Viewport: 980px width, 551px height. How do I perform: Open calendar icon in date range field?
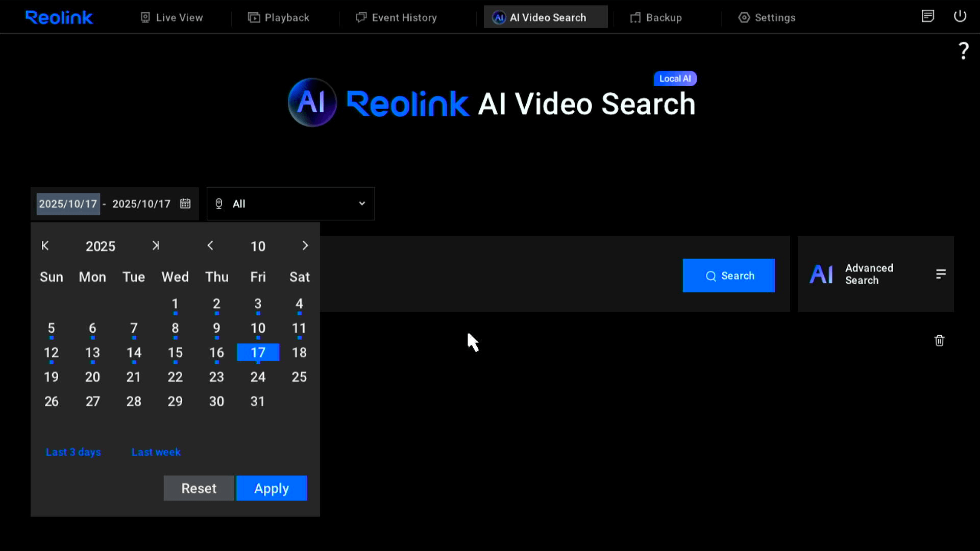point(185,204)
